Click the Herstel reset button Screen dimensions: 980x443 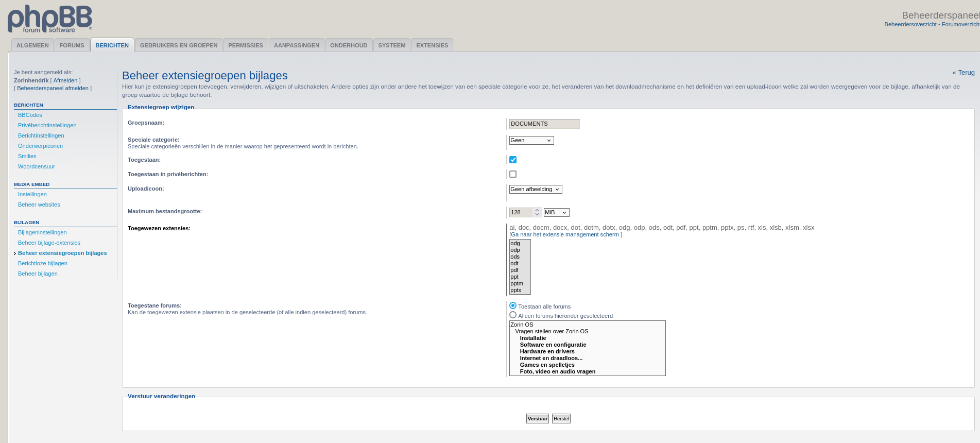tap(561, 419)
